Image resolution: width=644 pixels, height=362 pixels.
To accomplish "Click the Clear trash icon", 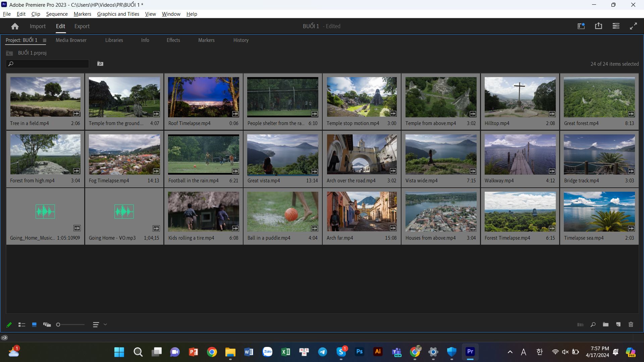I will coord(631,324).
